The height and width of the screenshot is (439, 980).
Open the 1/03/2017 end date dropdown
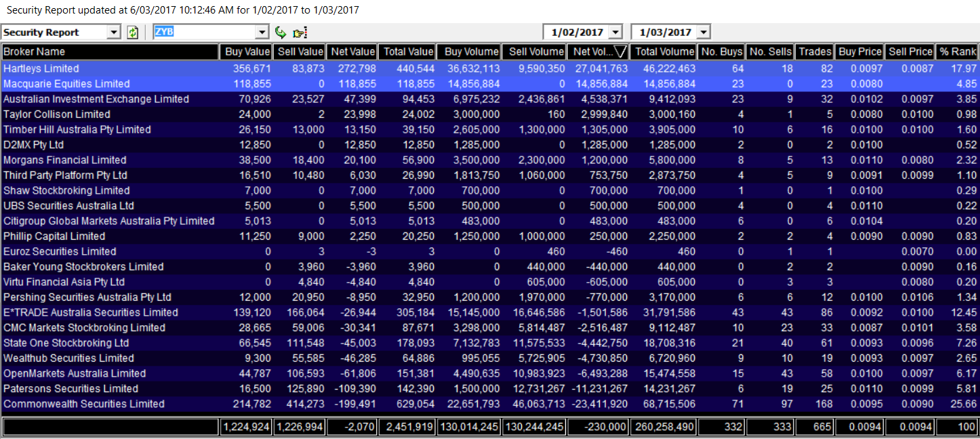pos(703,33)
